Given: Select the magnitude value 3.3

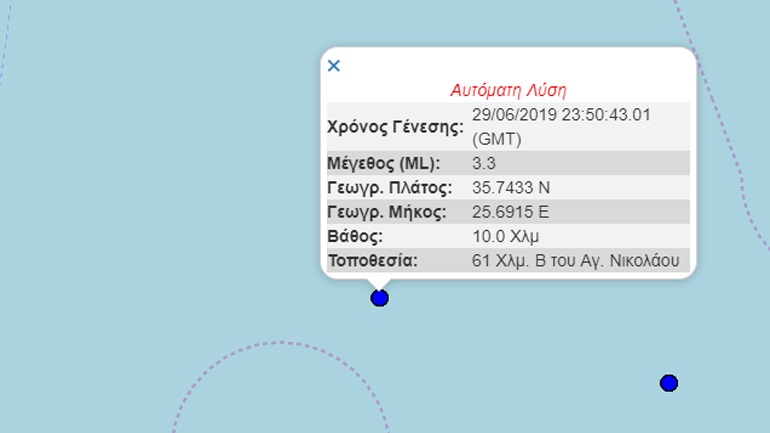Looking at the screenshot, I should coord(484,163).
